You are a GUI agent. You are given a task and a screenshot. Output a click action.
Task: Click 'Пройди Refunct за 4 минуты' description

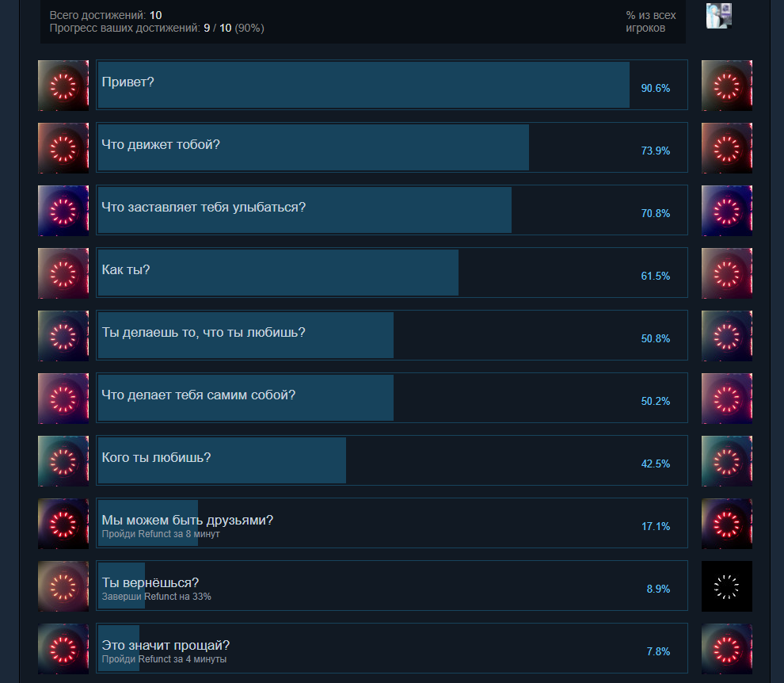[x=164, y=659]
